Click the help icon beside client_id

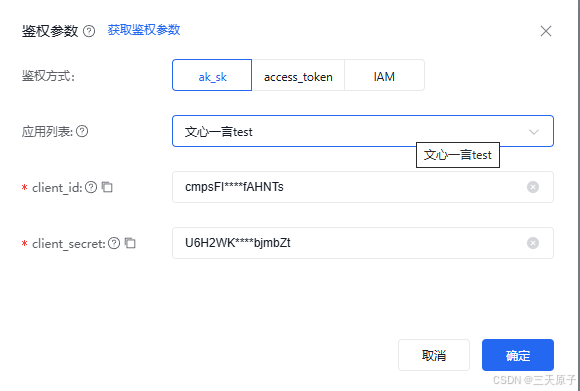tap(91, 187)
